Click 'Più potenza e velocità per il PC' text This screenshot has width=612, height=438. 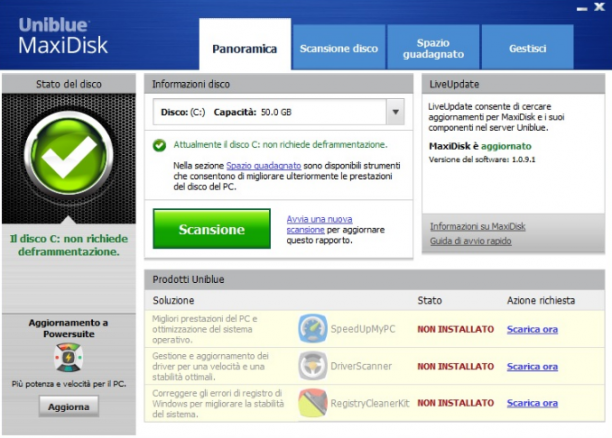69,384
